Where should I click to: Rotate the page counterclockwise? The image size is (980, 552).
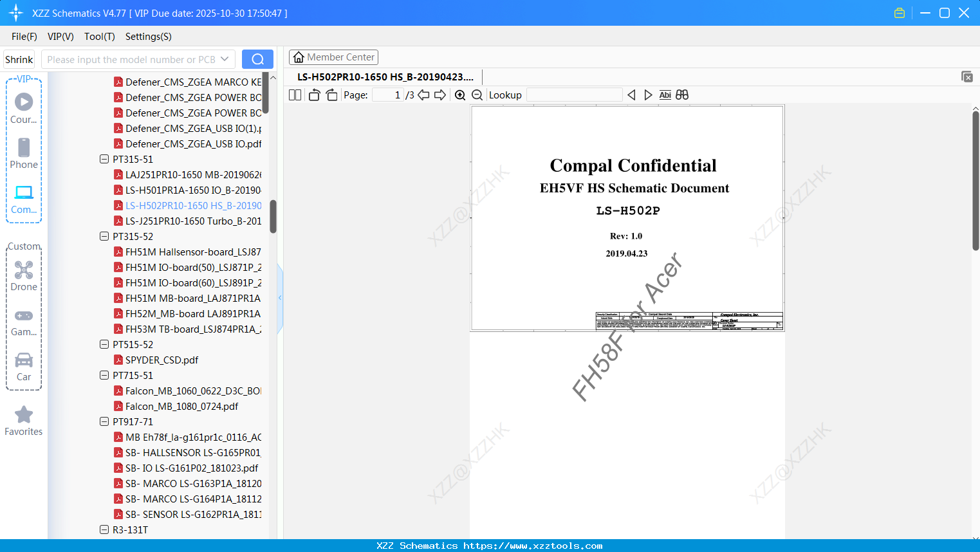pos(314,95)
